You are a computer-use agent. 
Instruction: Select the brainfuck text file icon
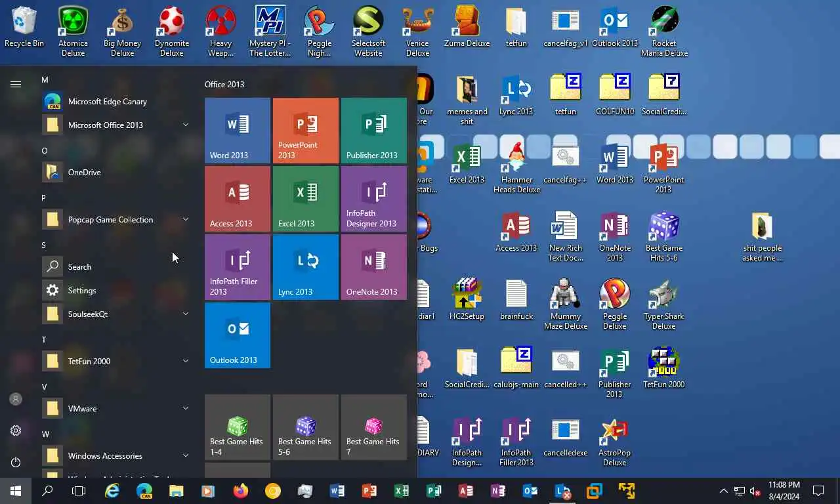coord(516,300)
